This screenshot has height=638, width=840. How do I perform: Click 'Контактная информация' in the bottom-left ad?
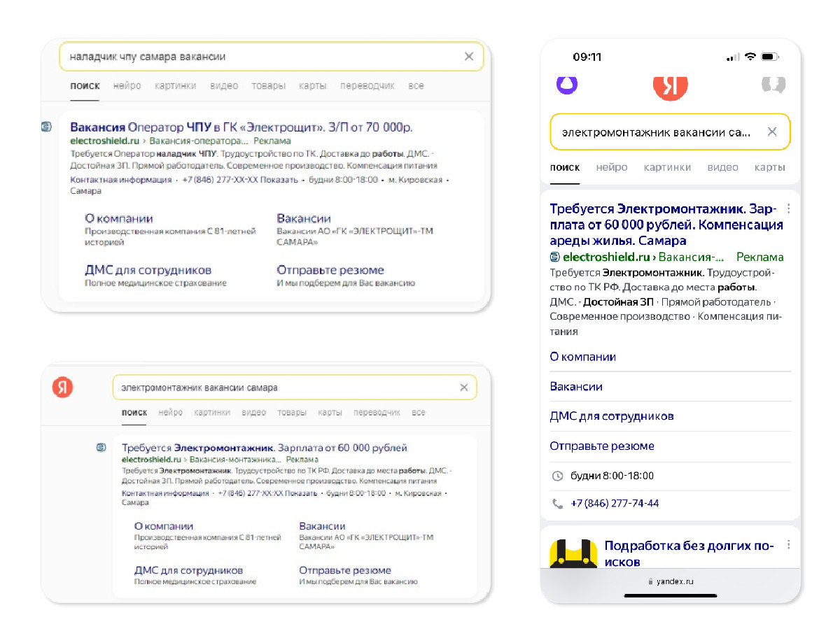[x=165, y=493]
